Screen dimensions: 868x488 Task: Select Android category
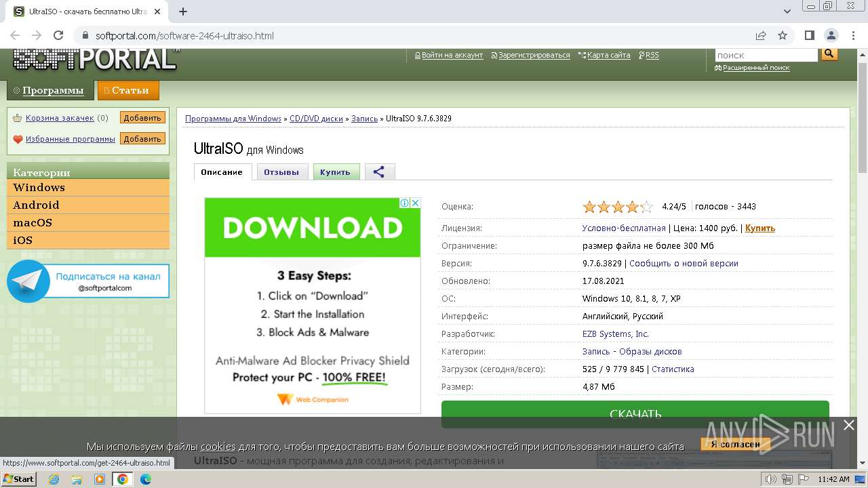pos(88,205)
